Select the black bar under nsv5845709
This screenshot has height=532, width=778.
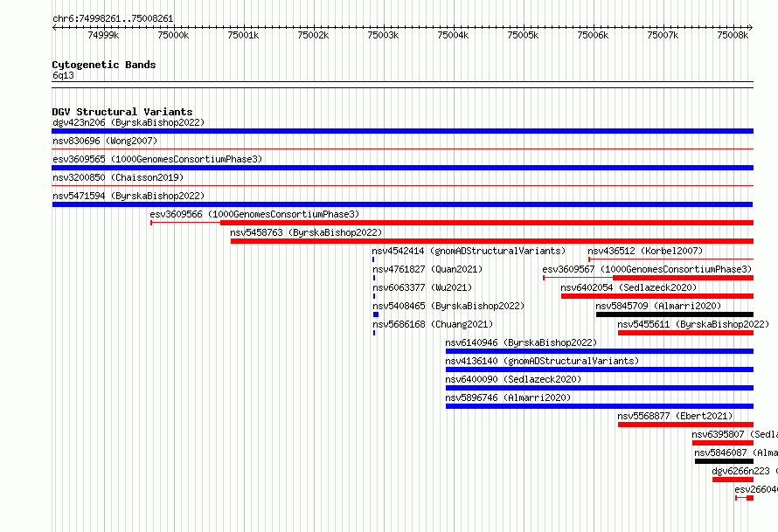pyautogui.click(x=675, y=314)
